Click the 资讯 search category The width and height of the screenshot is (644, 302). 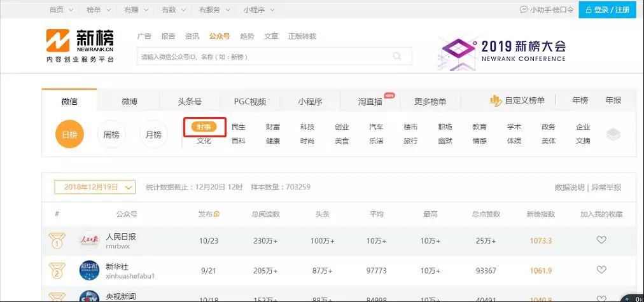(x=192, y=36)
